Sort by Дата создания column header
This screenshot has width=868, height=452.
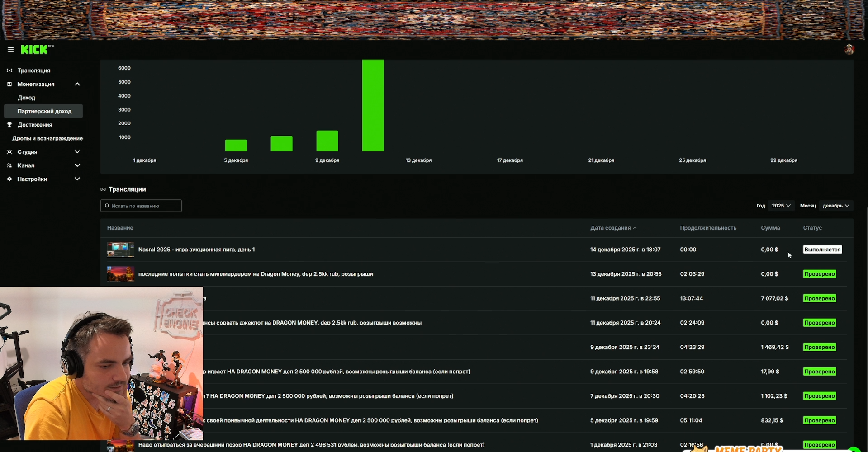(x=613, y=228)
